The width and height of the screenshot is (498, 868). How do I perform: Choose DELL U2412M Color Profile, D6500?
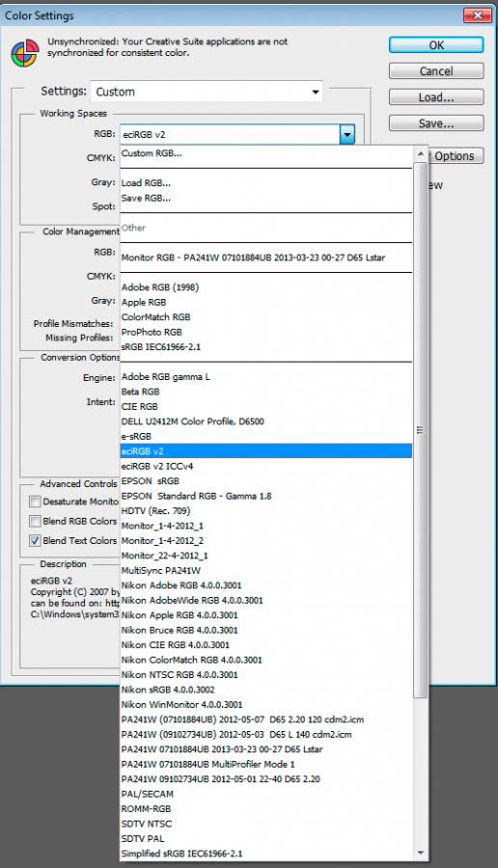coord(266,421)
